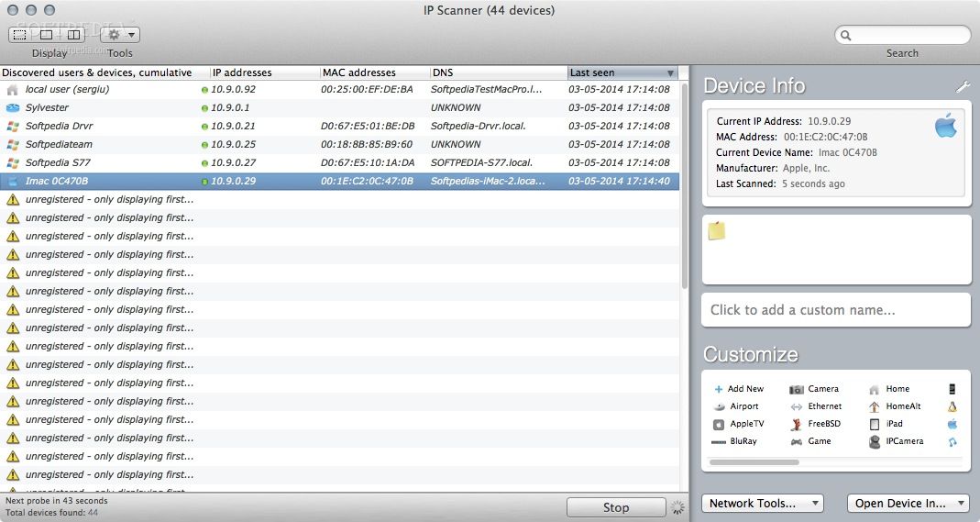Select the dotted-rectangle display mode button
980x522 pixels.
tap(20, 35)
